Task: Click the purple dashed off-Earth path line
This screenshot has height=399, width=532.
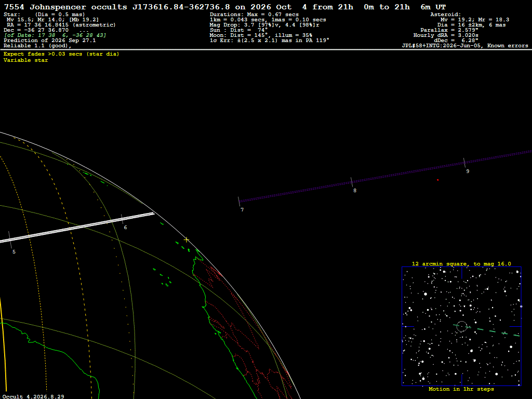Action: [x=385, y=177]
